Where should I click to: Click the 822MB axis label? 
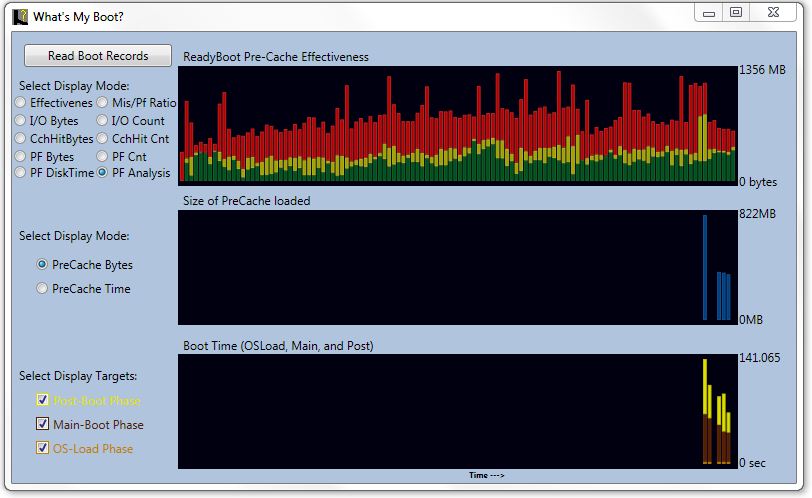tap(757, 214)
